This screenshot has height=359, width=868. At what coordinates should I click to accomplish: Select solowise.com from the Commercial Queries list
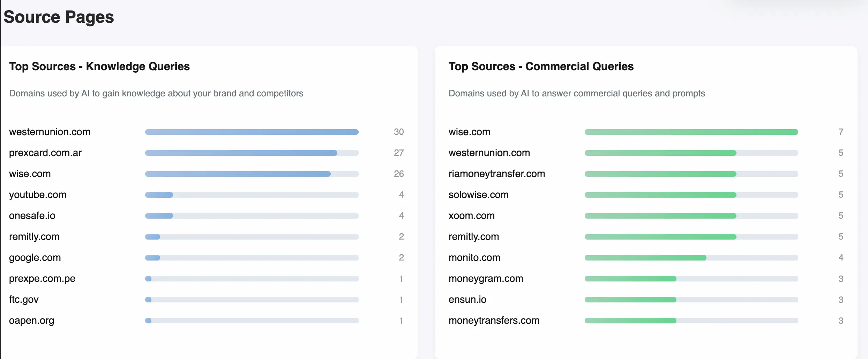[x=478, y=195]
